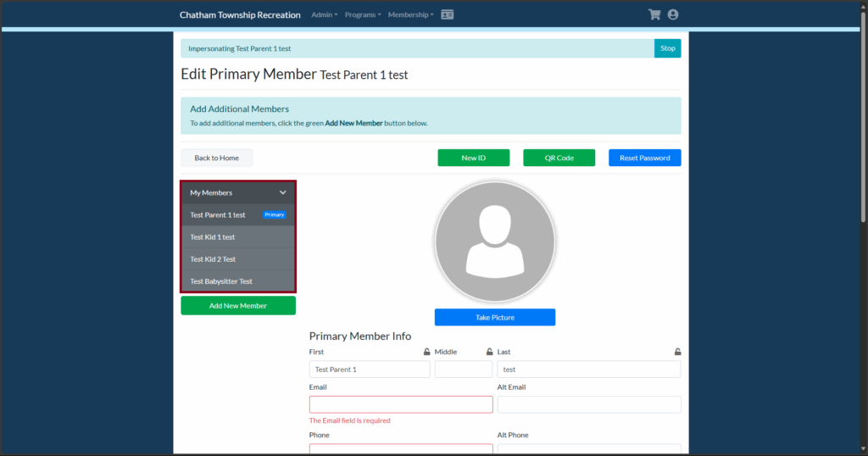Select Test Parent 1 test member
The width and height of the screenshot is (868, 456).
click(238, 214)
